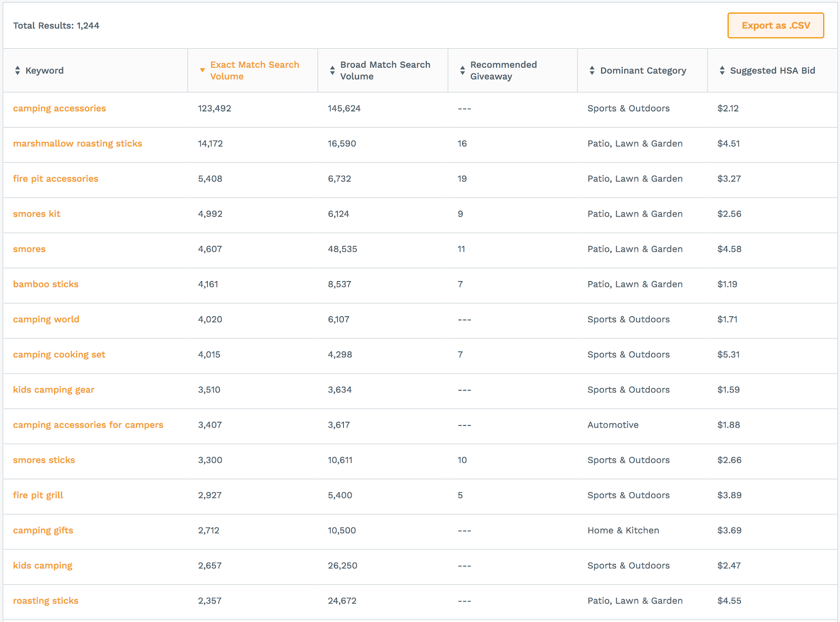Image resolution: width=840 pixels, height=622 pixels.
Task: Click the Exact Match Search Volume sort arrow
Action: click(202, 70)
